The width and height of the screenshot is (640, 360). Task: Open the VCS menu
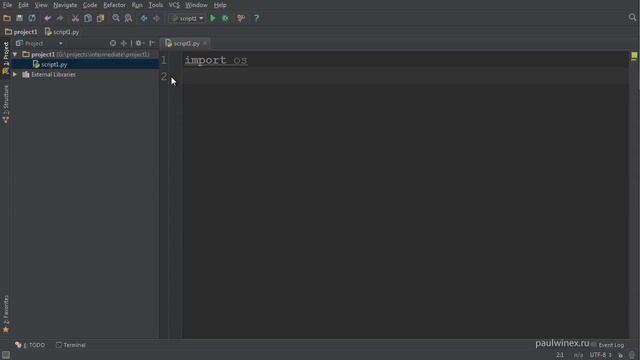coord(174,5)
